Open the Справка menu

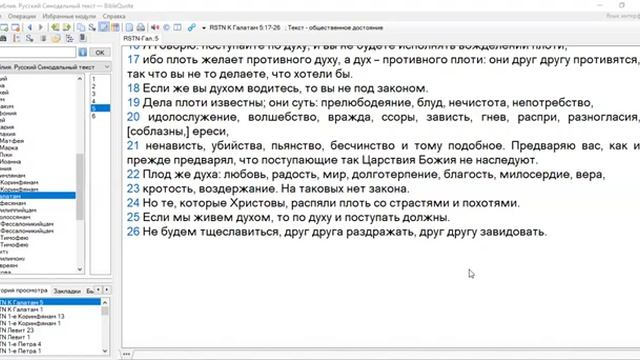pos(114,16)
